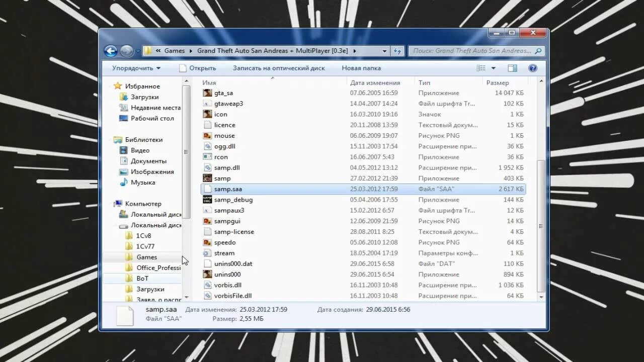
Task: Open the address bar history dropdown
Action: [x=385, y=51]
